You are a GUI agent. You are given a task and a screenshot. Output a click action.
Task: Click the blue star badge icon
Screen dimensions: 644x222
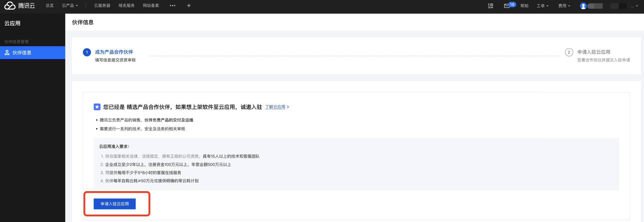(x=97, y=107)
